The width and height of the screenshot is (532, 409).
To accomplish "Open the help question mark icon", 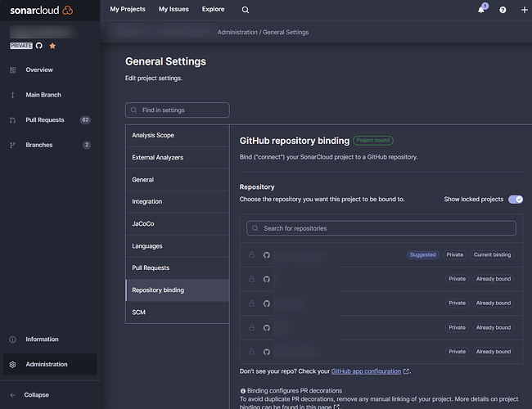I will [503, 10].
